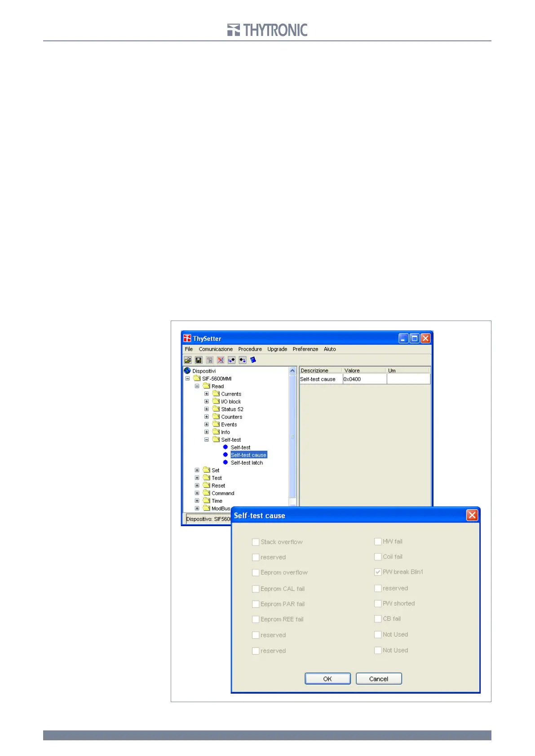Expand the I/O block tree node
Viewport: 535px width, 756px height.
[x=207, y=401]
